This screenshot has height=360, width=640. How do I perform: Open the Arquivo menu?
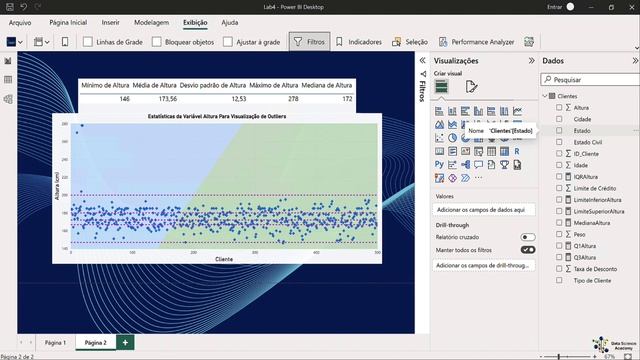(20, 23)
